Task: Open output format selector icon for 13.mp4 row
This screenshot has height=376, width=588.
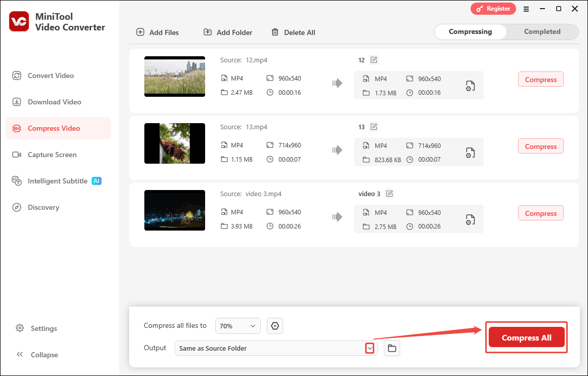Action: tap(470, 152)
